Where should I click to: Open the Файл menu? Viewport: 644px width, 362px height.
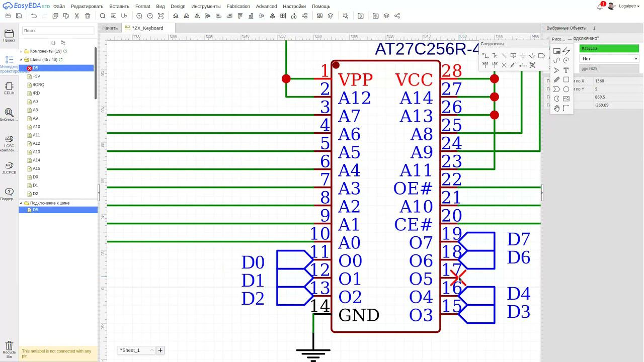[x=59, y=7]
